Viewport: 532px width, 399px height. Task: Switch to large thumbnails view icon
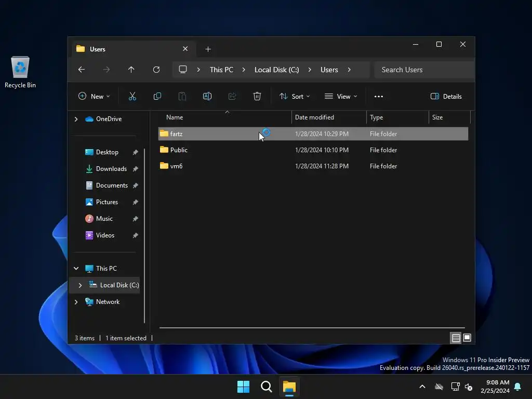(467, 338)
